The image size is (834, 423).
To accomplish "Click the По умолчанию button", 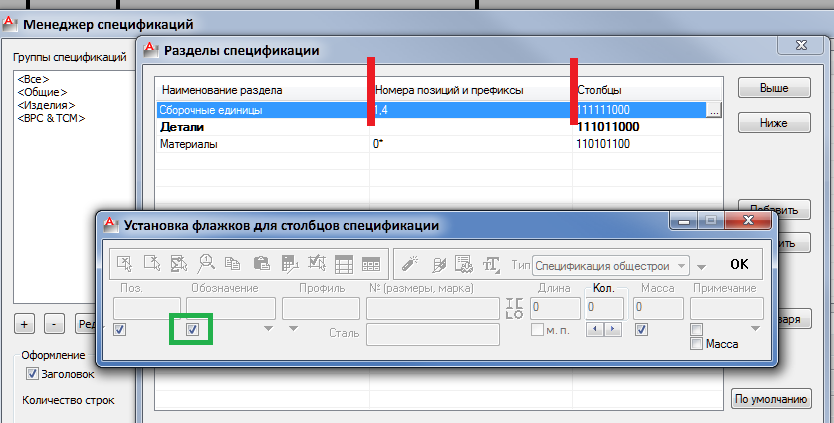I will coord(771,399).
